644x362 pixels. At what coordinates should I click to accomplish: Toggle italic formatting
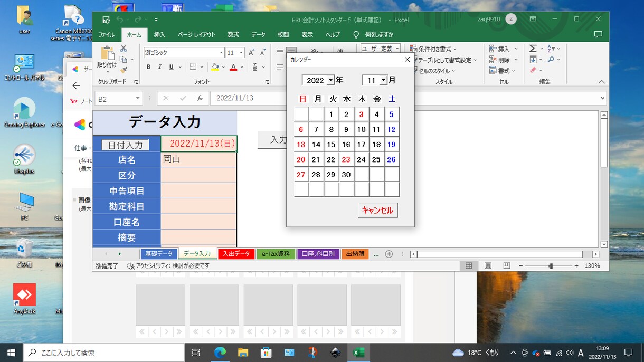(160, 67)
